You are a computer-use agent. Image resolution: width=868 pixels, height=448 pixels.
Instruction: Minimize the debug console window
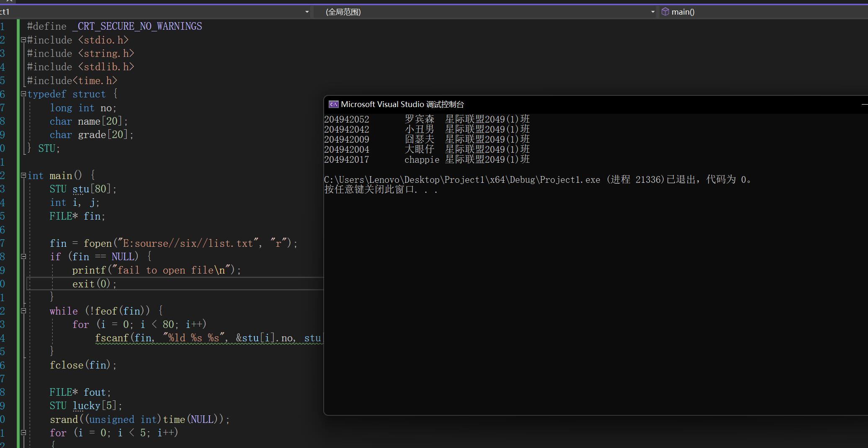pos(864,104)
